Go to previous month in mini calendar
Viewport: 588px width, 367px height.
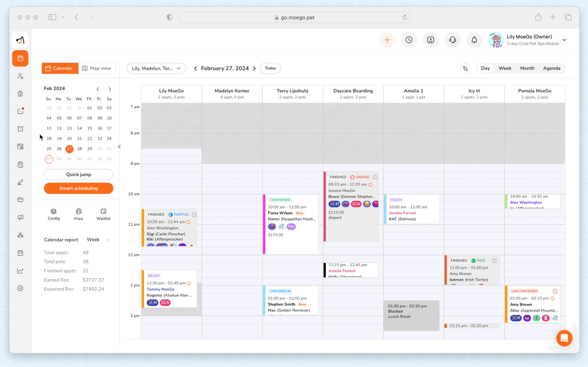98,89
